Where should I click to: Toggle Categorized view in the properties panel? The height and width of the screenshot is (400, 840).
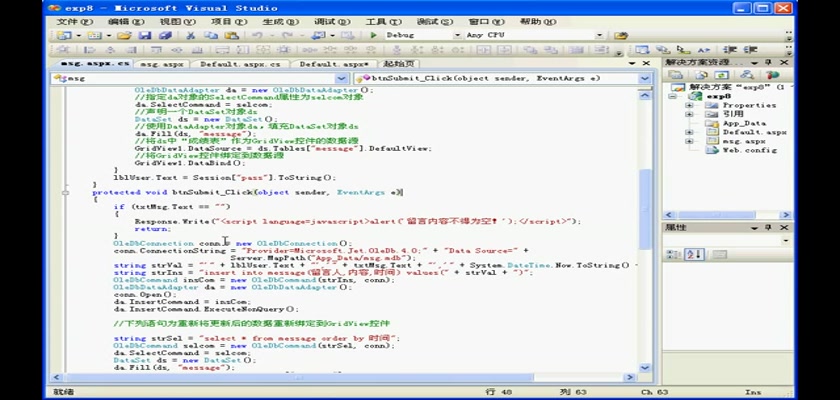click(x=673, y=255)
